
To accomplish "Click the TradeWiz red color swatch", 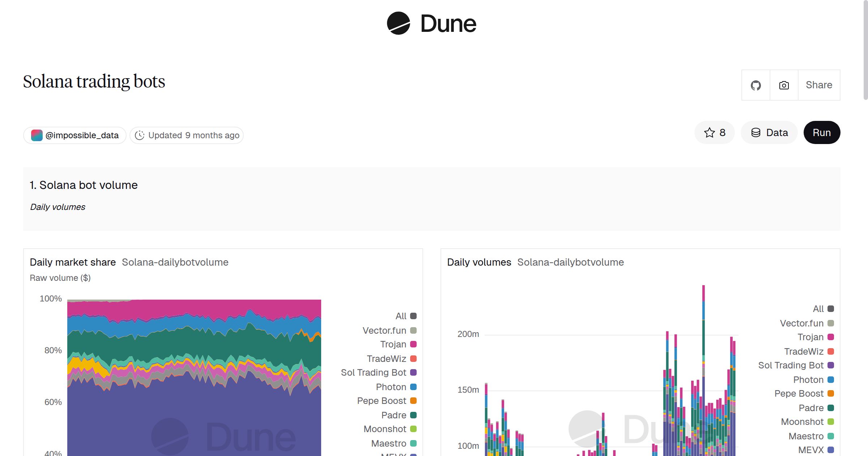I will pyautogui.click(x=413, y=358).
